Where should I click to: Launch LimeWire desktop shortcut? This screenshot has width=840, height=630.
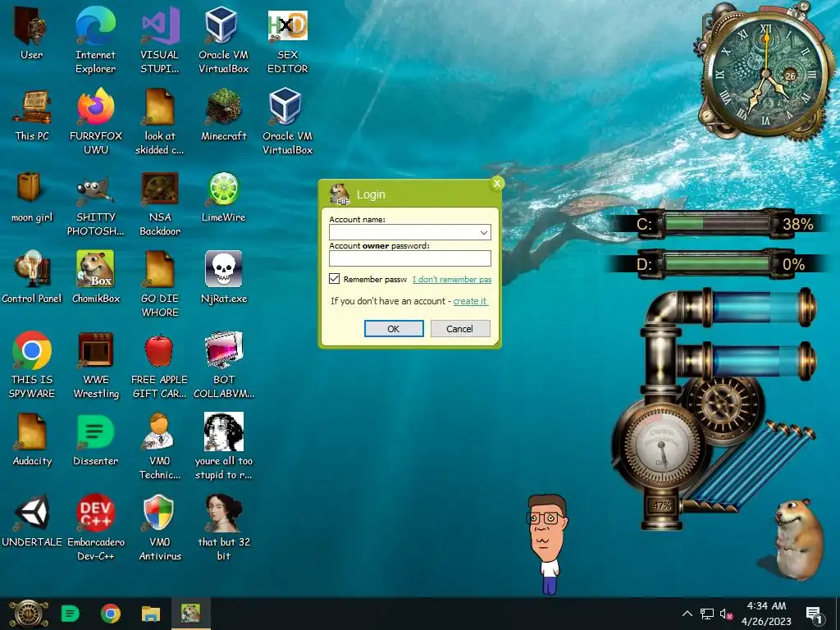(223, 196)
